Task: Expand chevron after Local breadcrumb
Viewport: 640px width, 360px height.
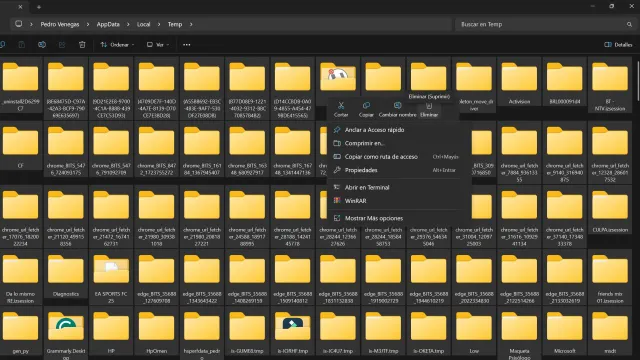Action: [x=159, y=24]
